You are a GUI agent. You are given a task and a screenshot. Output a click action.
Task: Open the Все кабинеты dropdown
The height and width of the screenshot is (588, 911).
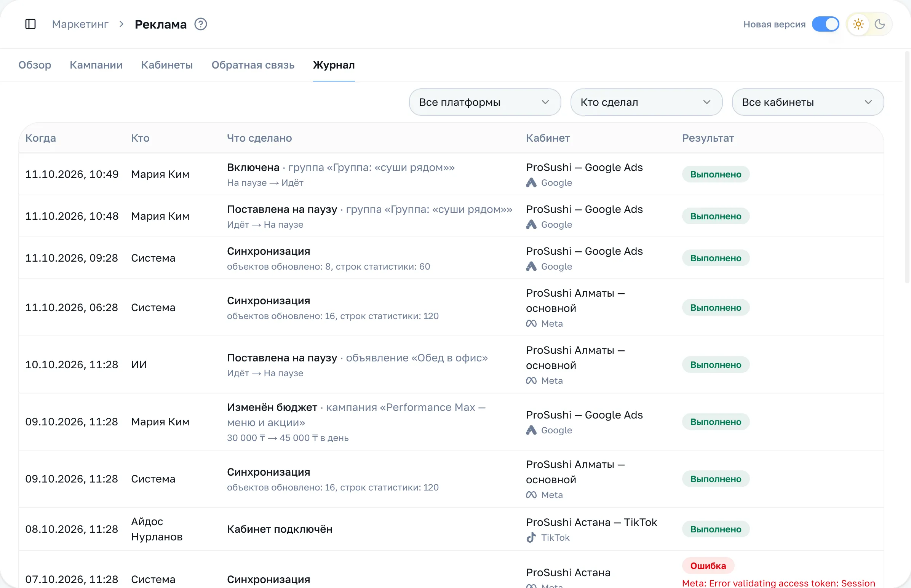pyautogui.click(x=807, y=102)
